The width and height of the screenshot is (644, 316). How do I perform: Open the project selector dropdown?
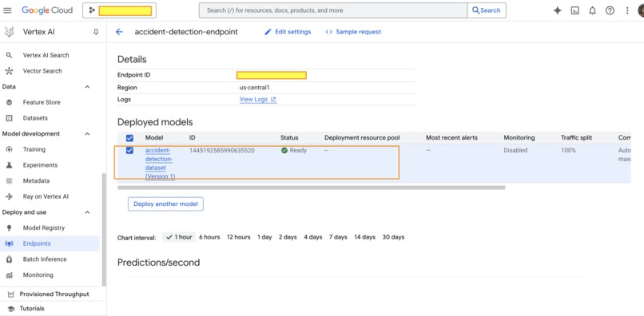pos(119,10)
